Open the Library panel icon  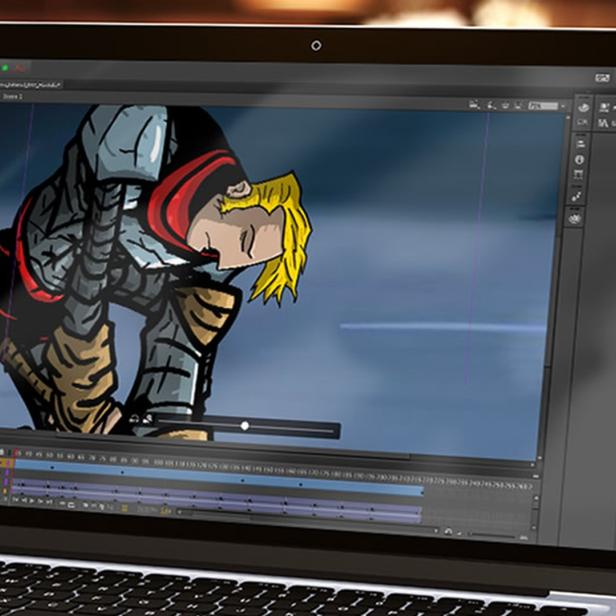[603, 123]
